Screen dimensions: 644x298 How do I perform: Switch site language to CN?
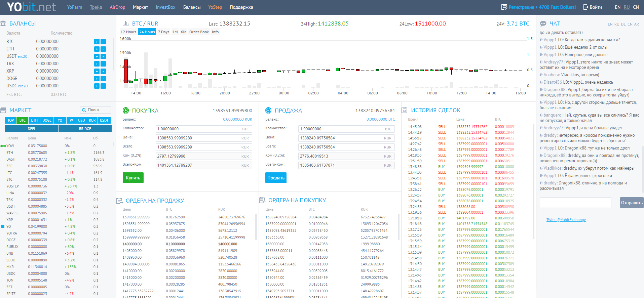pyautogui.click(x=636, y=7)
